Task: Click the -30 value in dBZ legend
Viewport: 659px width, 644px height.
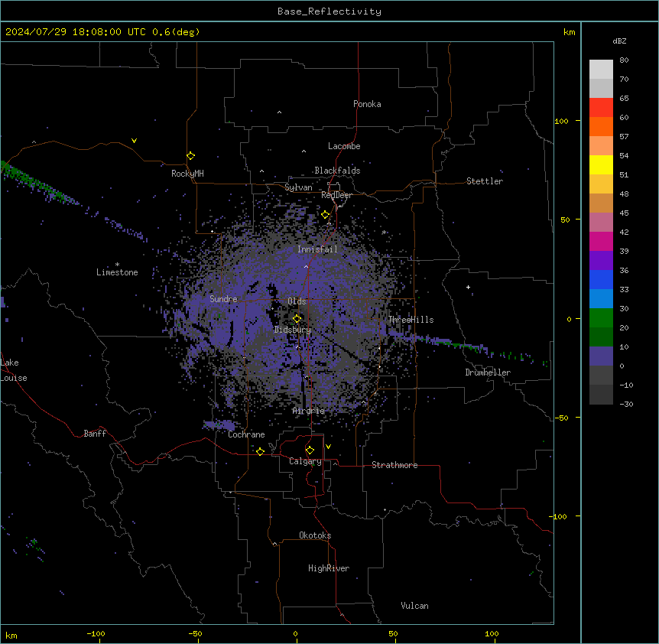Action: 626,404
